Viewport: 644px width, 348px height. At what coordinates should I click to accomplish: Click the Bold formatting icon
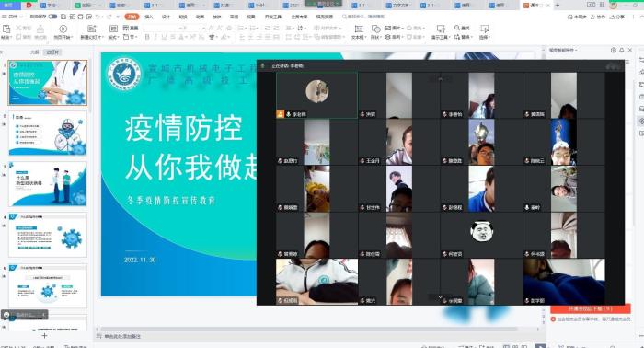(147, 37)
